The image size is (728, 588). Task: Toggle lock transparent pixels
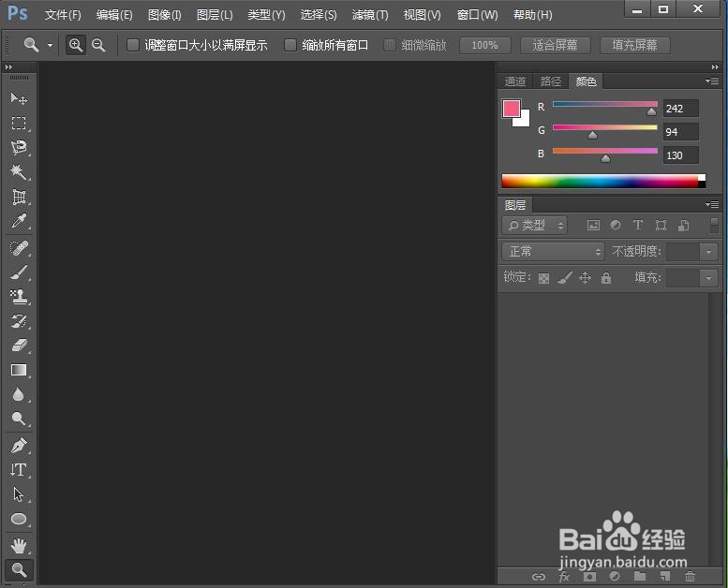pos(543,278)
